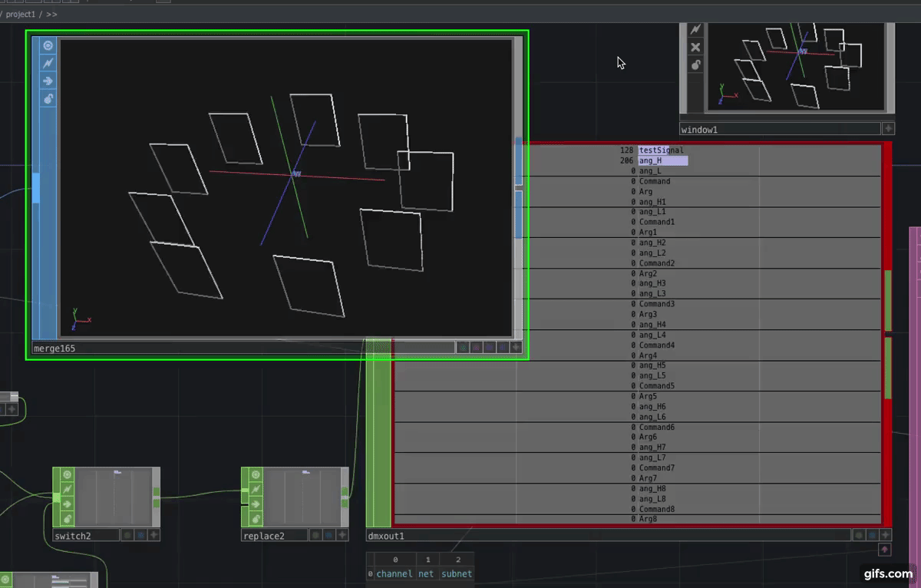Click the bypass lightning icon on window1 panel
Viewport: 921px width, 588px height.
[x=695, y=28]
